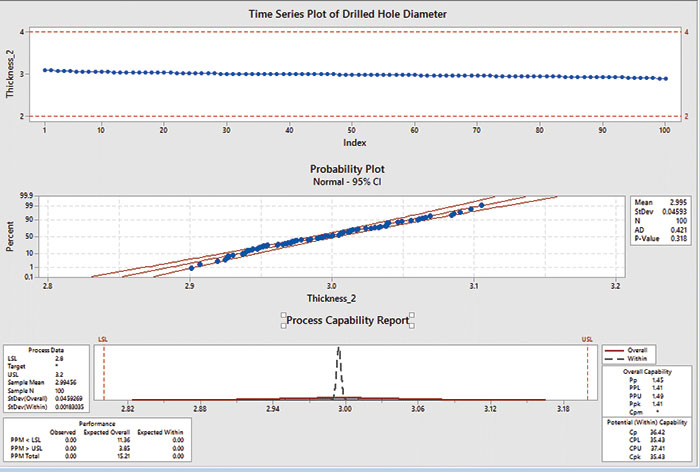Click the 'PPM Total' row label

(x=25, y=456)
